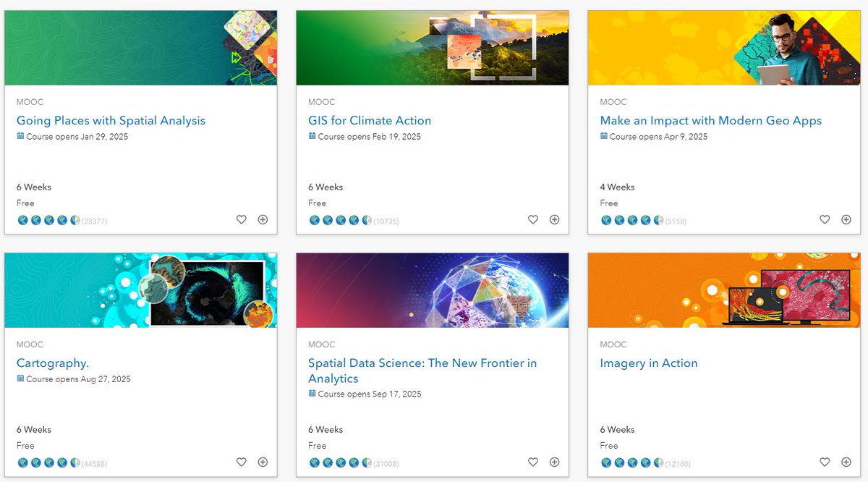Click Going Places with Spatial Analysis banner image

141,48
